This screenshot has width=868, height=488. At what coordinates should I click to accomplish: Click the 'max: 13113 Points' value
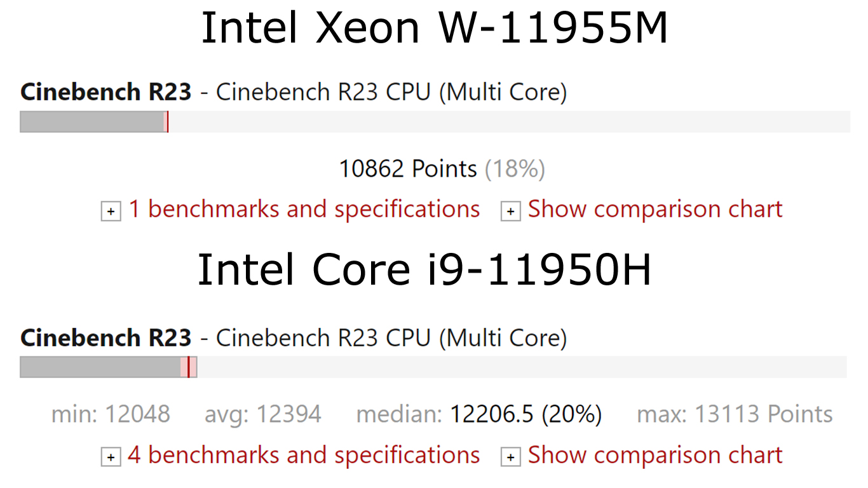pyautogui.click(x=735, y=414)
